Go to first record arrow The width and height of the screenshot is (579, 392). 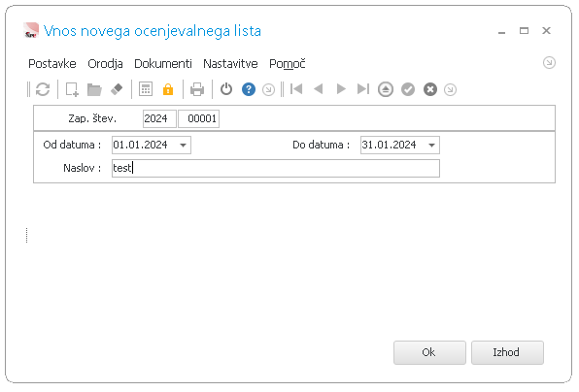(296, 89)
